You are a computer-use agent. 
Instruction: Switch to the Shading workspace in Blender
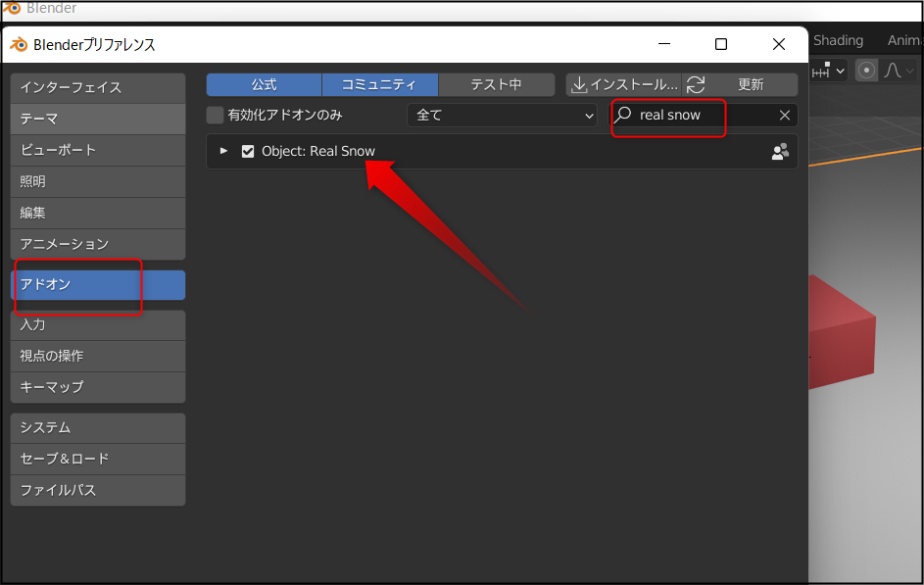(838, 40)
